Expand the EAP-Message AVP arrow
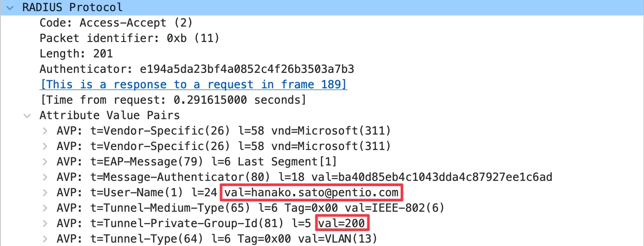 point(45,162)
